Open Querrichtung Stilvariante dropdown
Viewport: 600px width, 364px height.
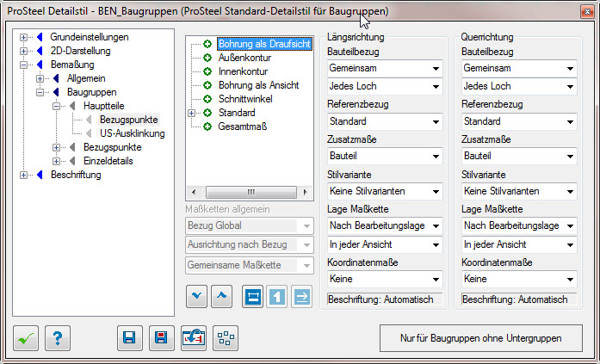click(519, 191)
